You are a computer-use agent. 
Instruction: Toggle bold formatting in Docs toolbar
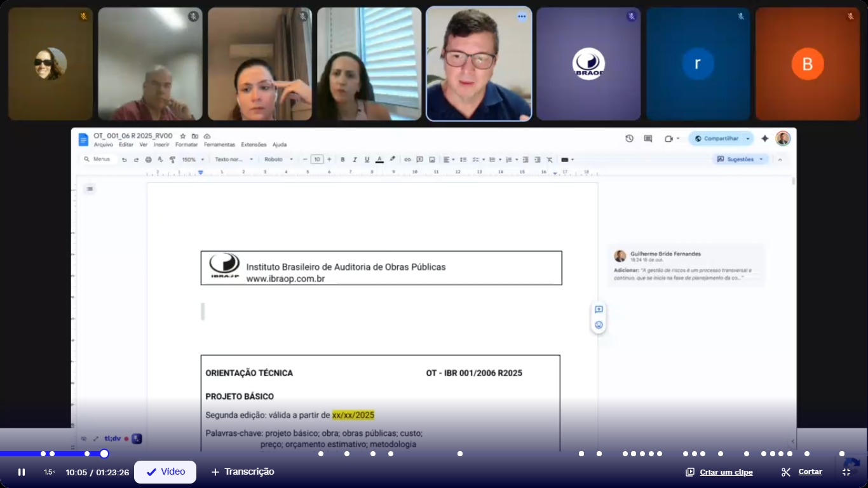point(342,159)
